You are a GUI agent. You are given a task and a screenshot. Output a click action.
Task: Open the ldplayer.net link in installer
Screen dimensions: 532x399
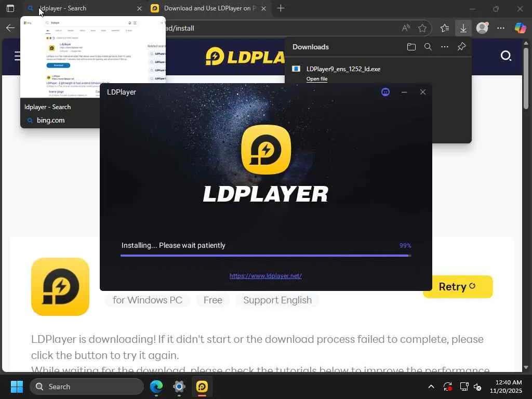pos(265,276)
